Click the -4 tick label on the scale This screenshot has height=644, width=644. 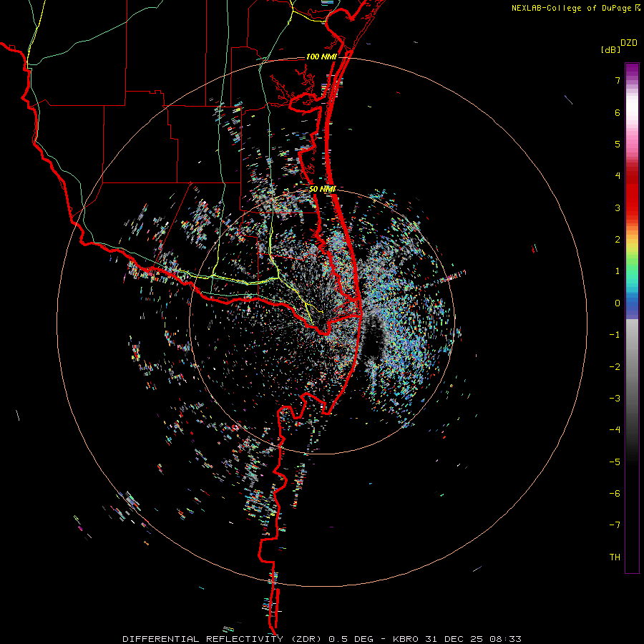[615, 430]
